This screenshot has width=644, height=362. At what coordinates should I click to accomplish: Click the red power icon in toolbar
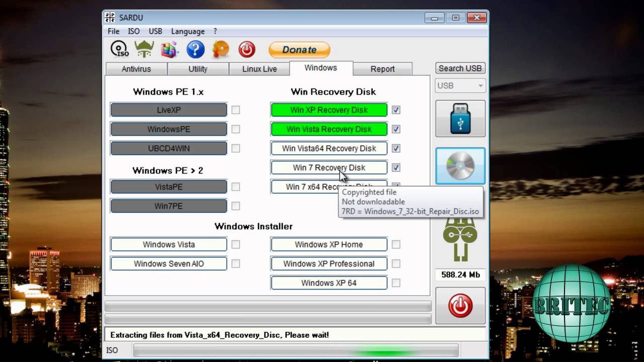(247, 49)
